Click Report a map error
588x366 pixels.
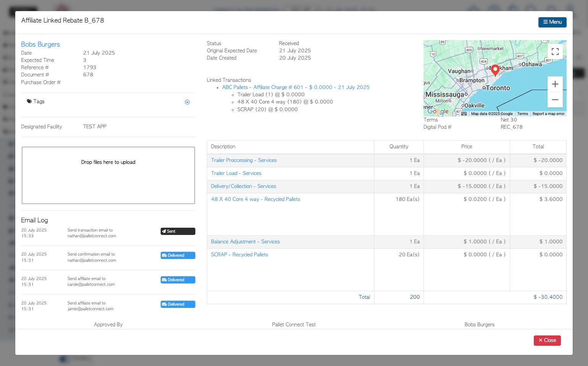tap(548, 113)
